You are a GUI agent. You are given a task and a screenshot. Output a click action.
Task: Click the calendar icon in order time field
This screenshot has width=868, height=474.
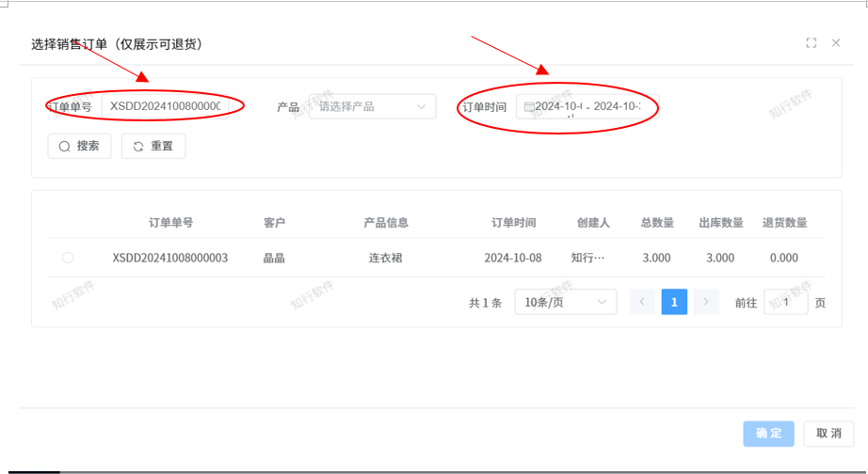coord(529,107)
